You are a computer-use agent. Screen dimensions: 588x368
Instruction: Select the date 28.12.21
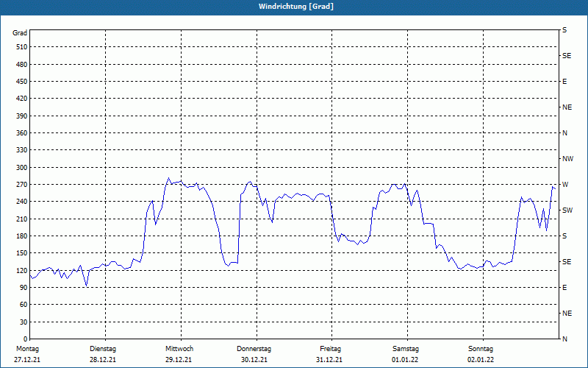point(103,360)
